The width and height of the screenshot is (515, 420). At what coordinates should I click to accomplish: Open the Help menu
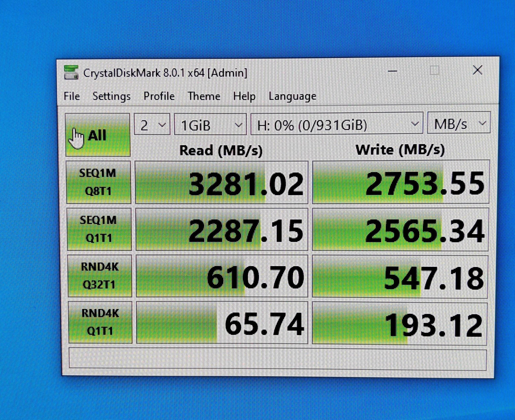[244, 96]
